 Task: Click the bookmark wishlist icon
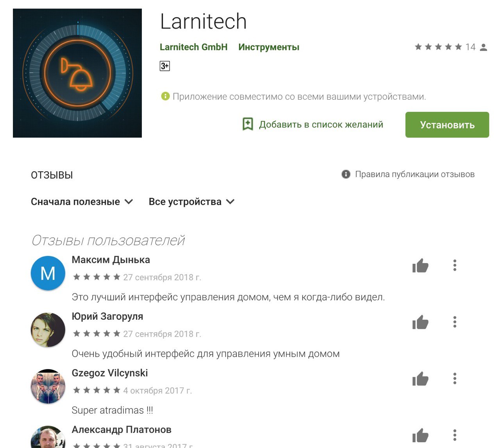(x=248, y=124)
